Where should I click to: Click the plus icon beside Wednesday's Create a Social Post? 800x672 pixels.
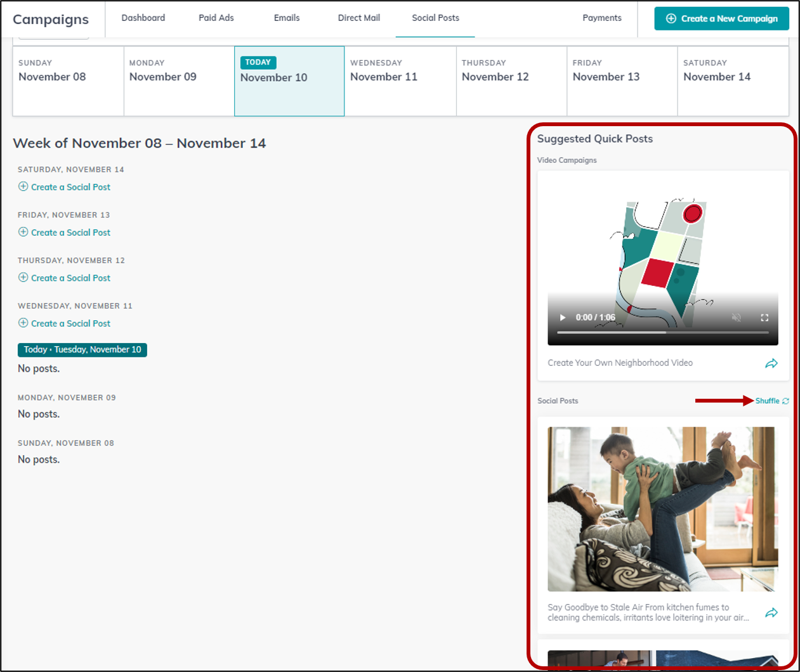pos(22,323)
